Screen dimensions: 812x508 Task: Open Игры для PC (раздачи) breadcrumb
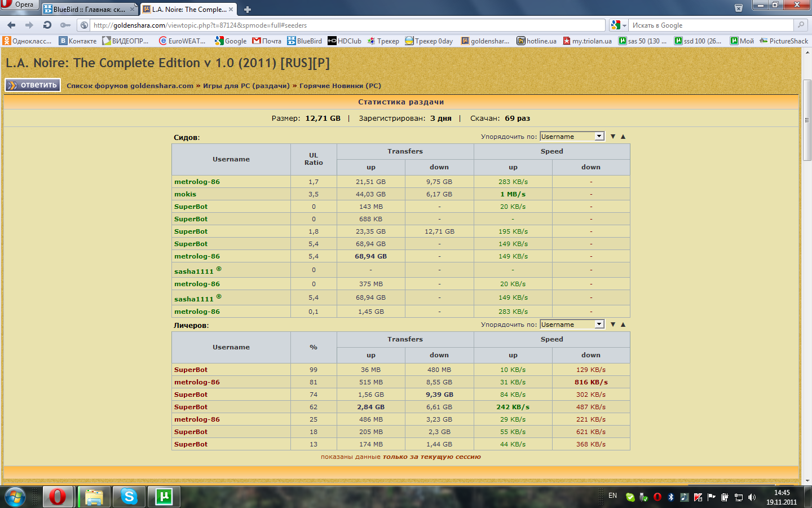tap(246, 86)
